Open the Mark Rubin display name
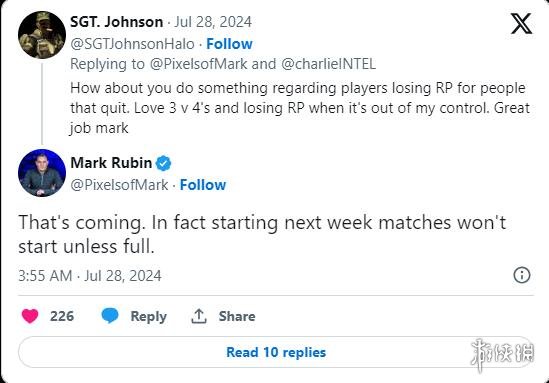 111,163
